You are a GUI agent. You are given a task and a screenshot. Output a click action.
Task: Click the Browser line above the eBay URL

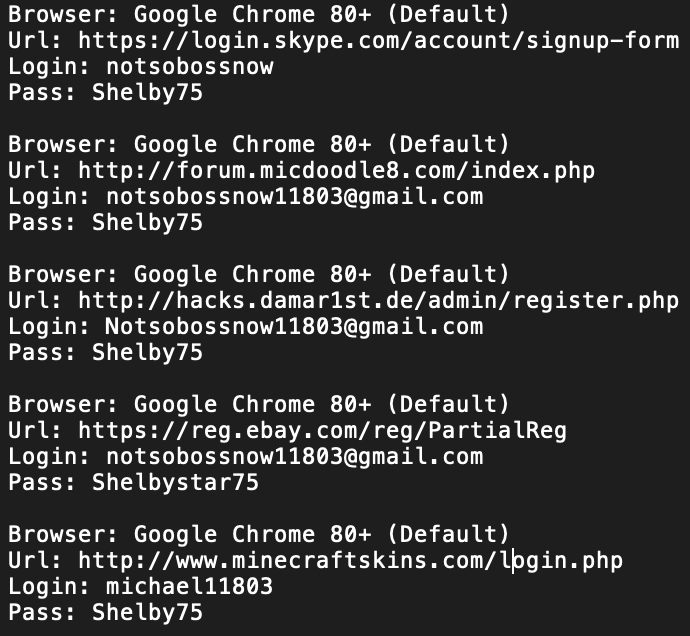click(x=258, y=405)
